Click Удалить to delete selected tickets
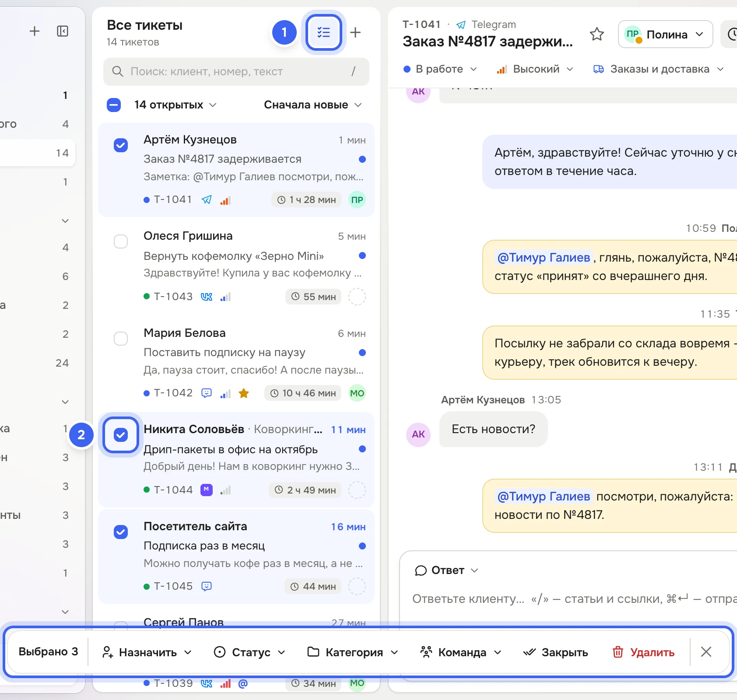 point(643,652)
